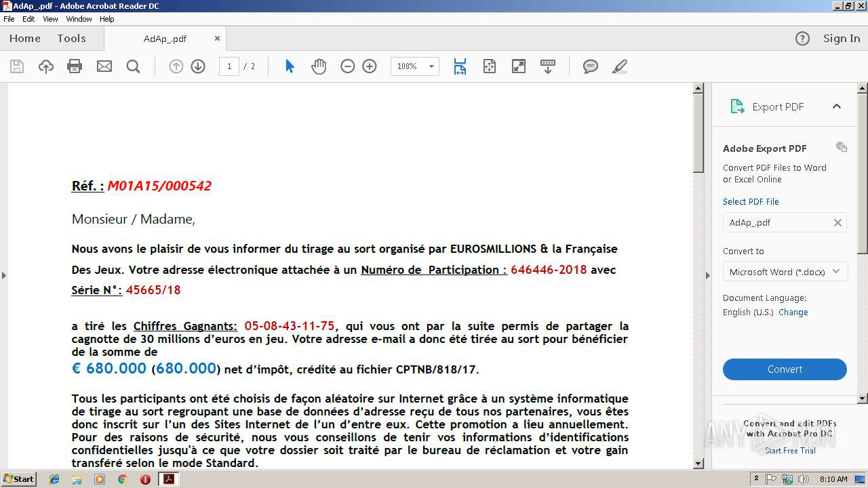Open File Explorer from taskbar
The image size is (868, 488).
pos(77,479)
